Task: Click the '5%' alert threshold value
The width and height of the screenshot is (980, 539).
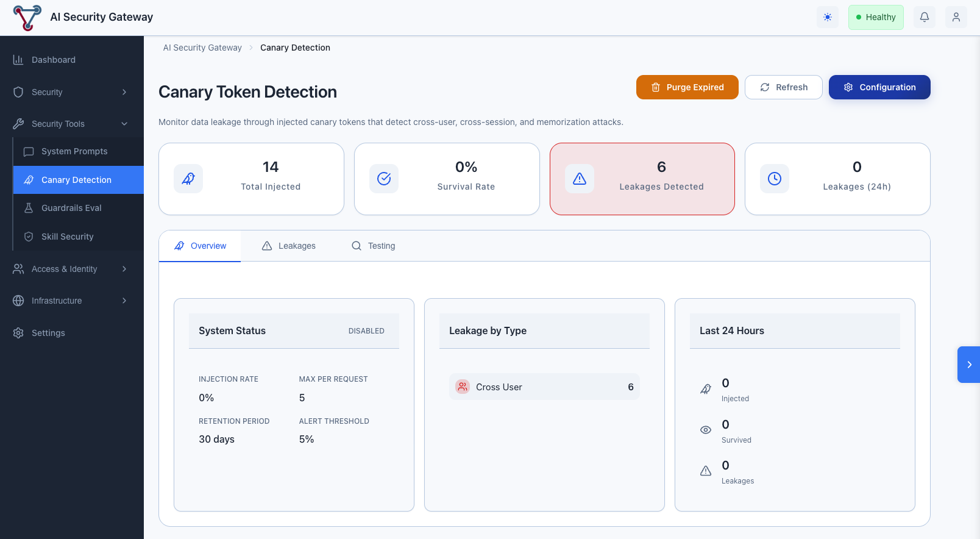Action: pyautogui.click(x=307, y=439)
